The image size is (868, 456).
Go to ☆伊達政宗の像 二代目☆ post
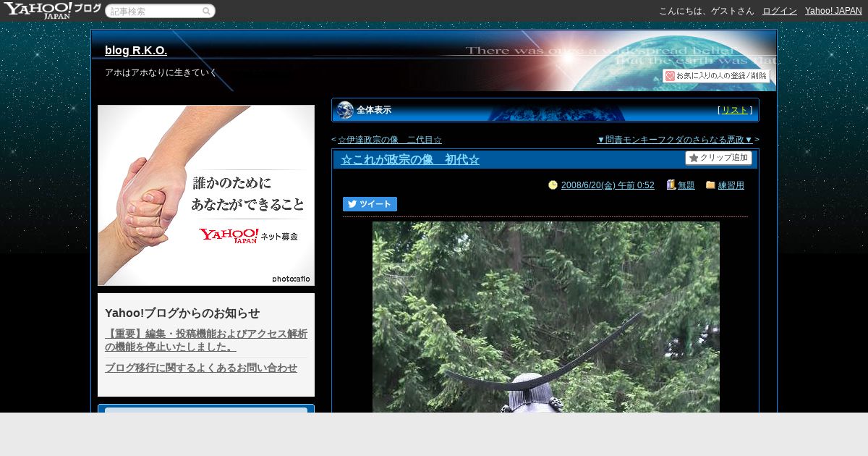pyautogui.click(x=390, y=140)
